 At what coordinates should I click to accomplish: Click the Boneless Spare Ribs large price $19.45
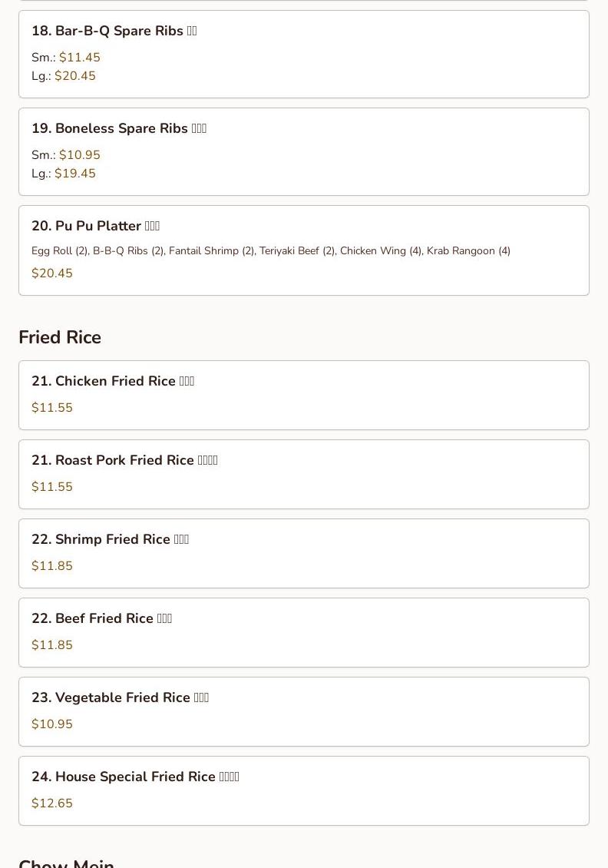pos(74,174)
